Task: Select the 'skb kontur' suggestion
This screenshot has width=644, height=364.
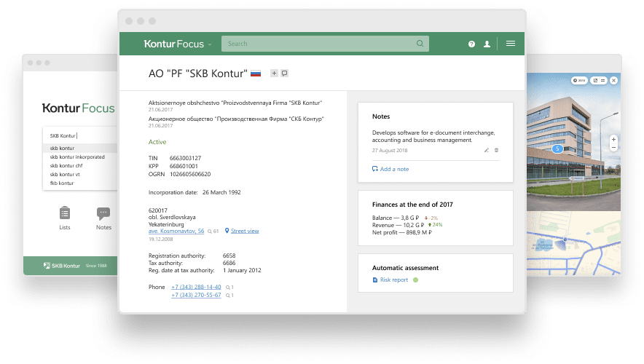Action: tap(80, 148)
